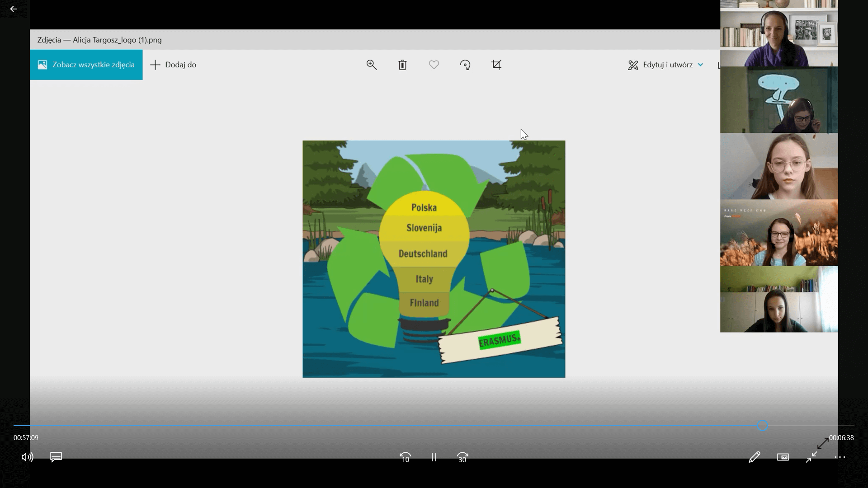Open more options ellipsis menu
Image resolution: width=868 pixels, height=488 pixels.
840,457
